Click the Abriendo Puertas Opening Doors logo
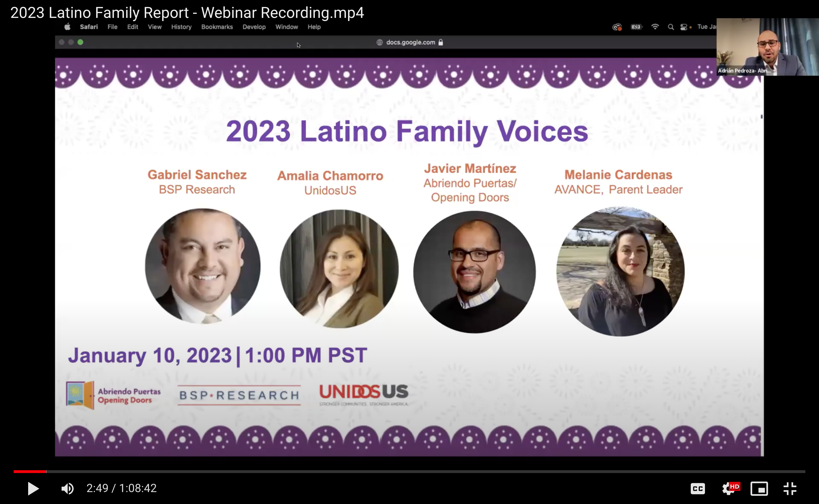 113,395
